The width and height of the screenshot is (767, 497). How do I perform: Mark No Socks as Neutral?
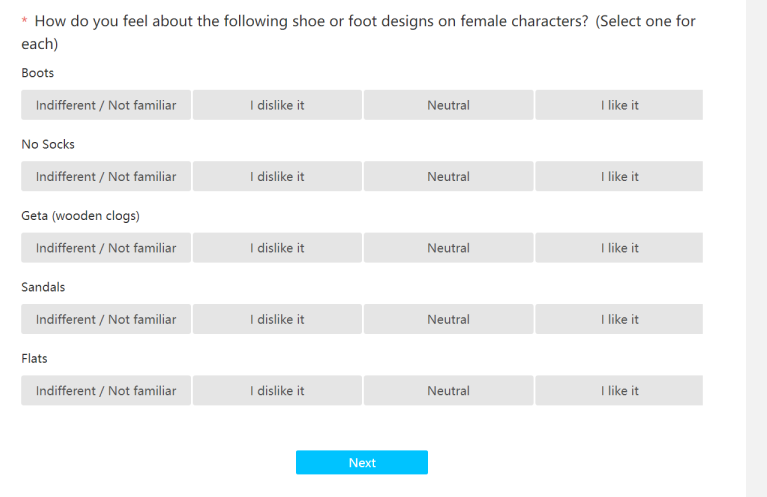[x=449, y=176]
